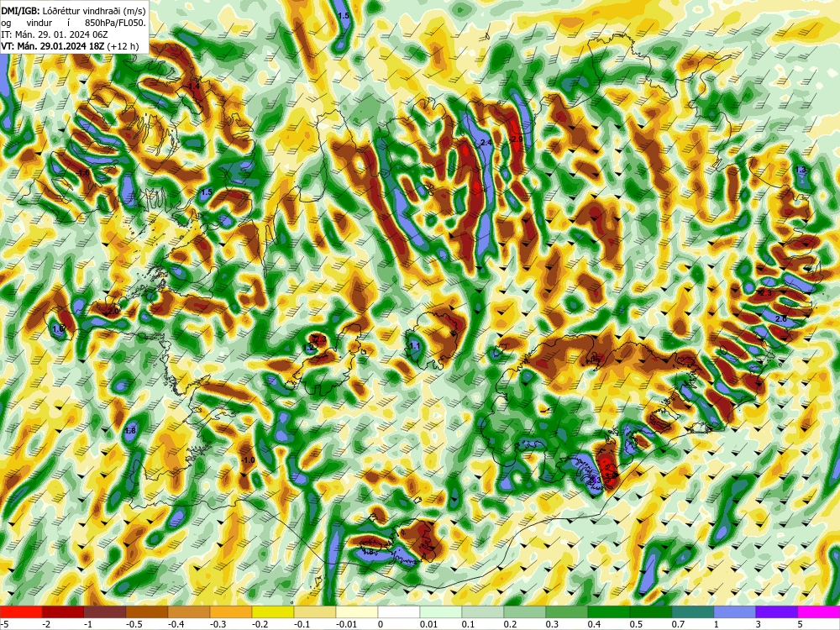Select the soft green legend swatch for 0.2
The width and height of the screenshot is (840, 630).
(x=525, y=612)
